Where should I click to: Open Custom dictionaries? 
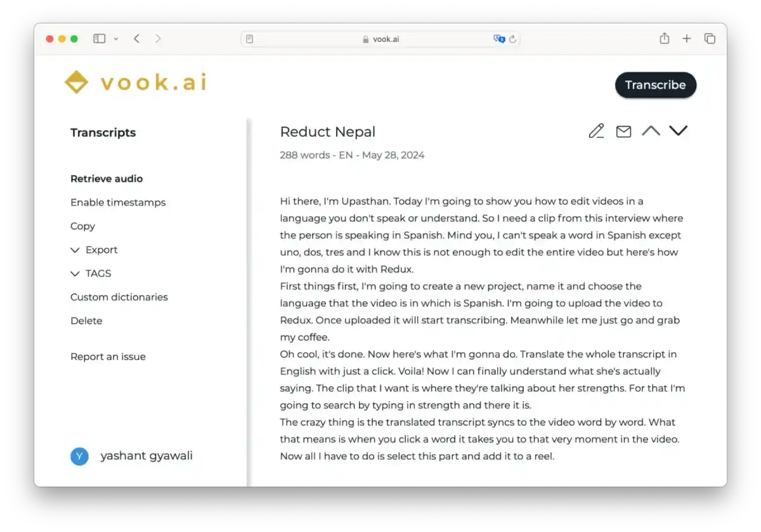pos(119,297)
